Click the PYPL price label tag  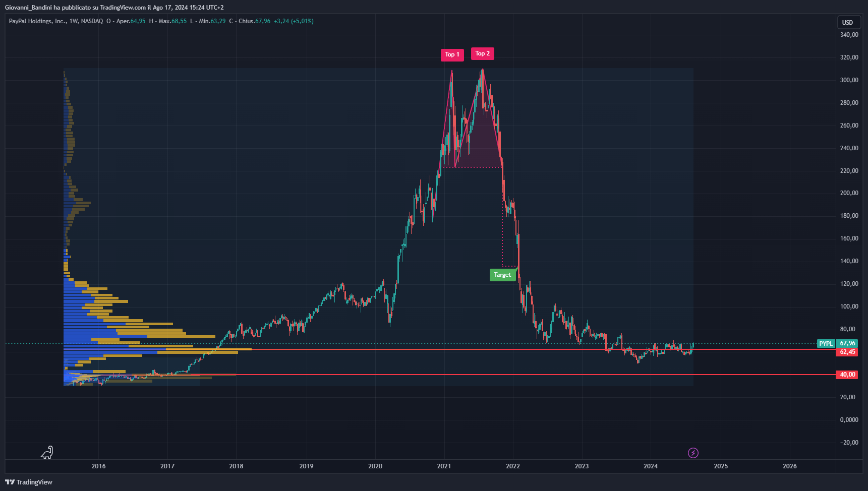click(x=826, y=344)
